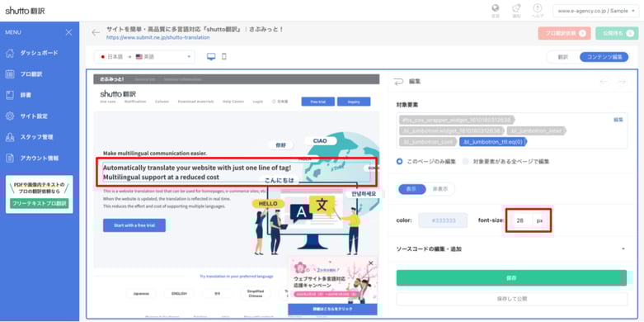Open the px unit selector beside font-size
The image size is (644, 322).
(540, 220)
